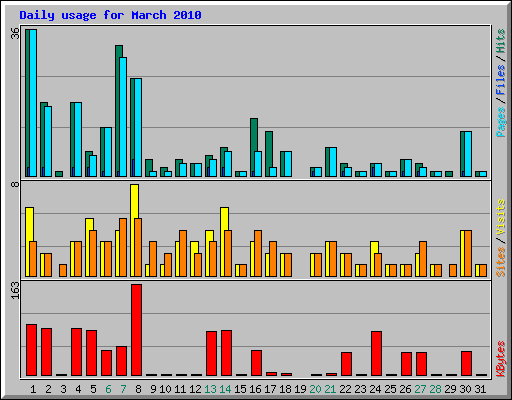The image size is (512, 400).
Task: Click day label 25 on the x-axis
Action: tap(390, 389)
